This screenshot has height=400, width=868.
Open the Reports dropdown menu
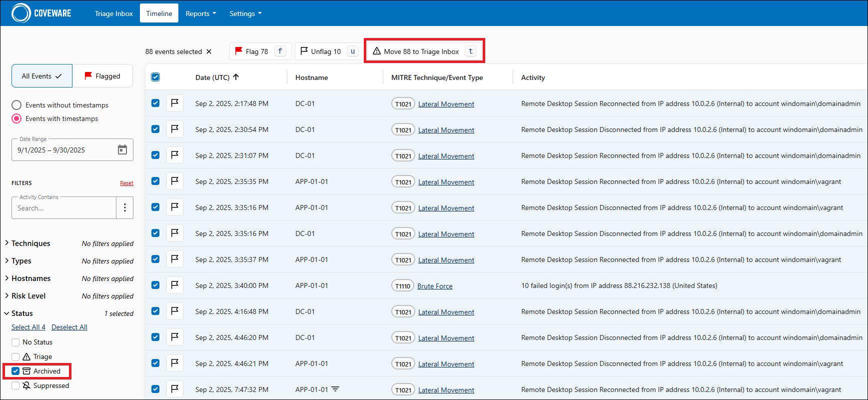(201, 13)
